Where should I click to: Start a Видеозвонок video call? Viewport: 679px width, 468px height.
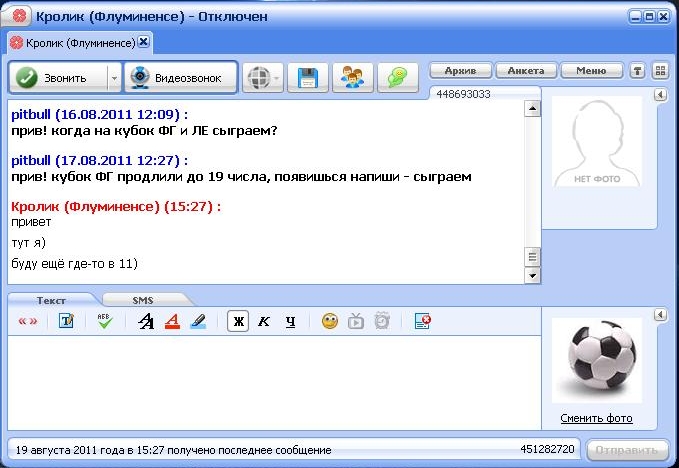(x=181, y=78)
